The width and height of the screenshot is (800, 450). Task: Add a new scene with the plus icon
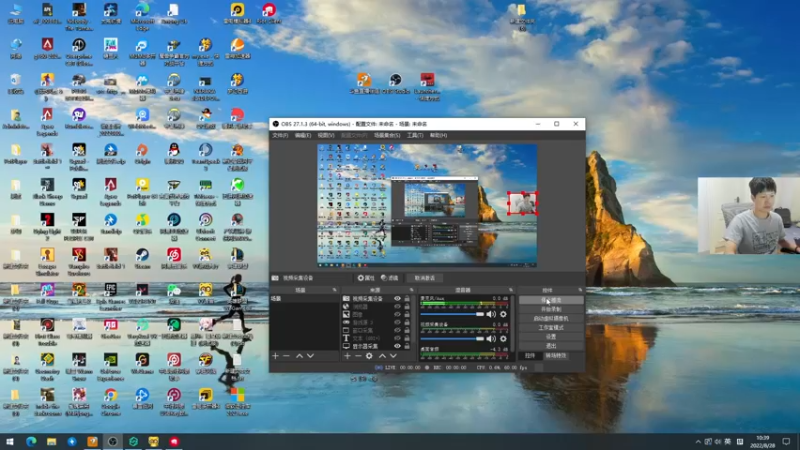coord(276,356)
